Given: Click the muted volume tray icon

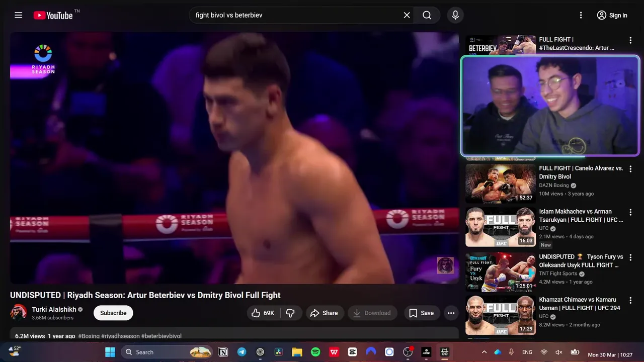Looking at the screenshot, I should [558, 352].
